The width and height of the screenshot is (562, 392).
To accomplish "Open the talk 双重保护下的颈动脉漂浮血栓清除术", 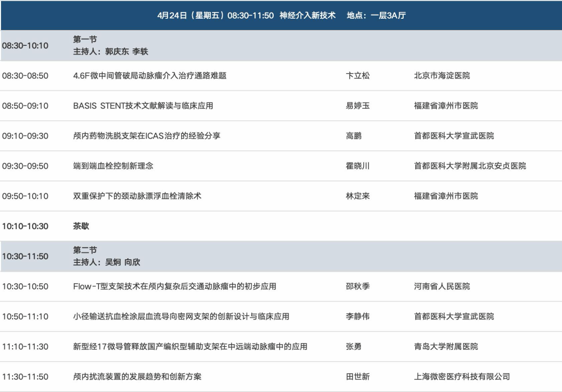I will click(x=137, y=196).
